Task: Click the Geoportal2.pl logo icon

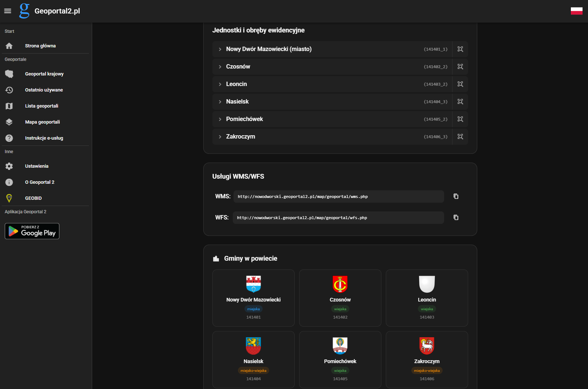Action: 24,11
